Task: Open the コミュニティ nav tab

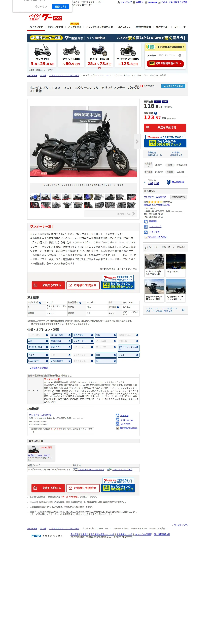Action: [x=124, y=27]
